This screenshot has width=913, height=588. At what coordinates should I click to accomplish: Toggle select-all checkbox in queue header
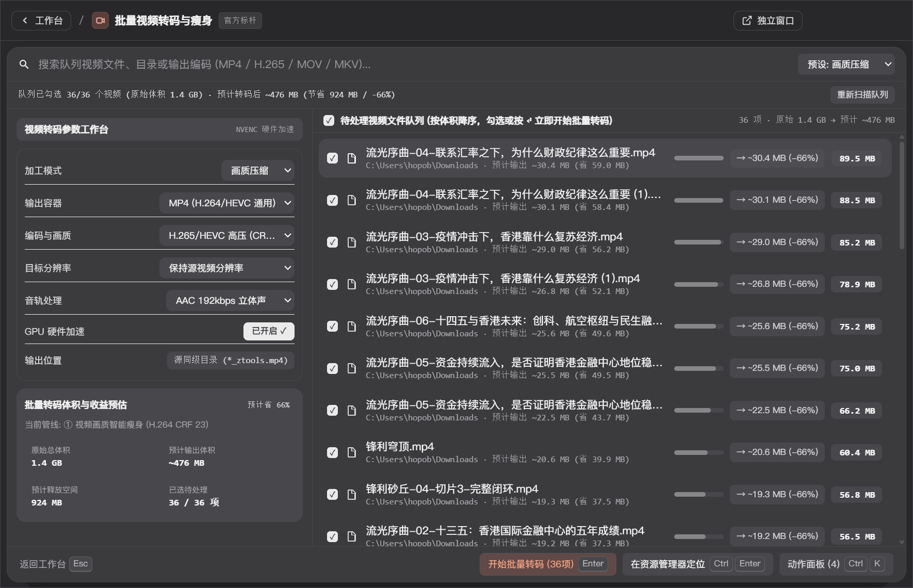tap(329, 121)
